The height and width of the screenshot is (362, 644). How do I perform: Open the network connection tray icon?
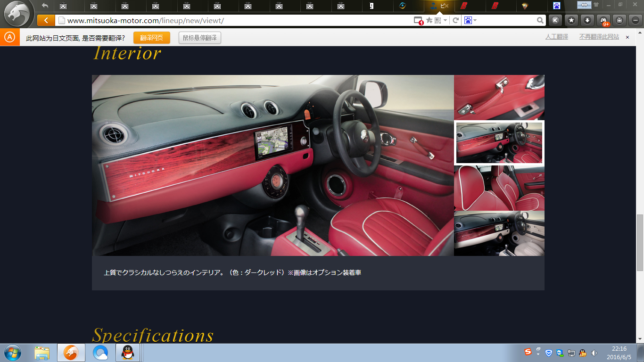pos(571,353)
